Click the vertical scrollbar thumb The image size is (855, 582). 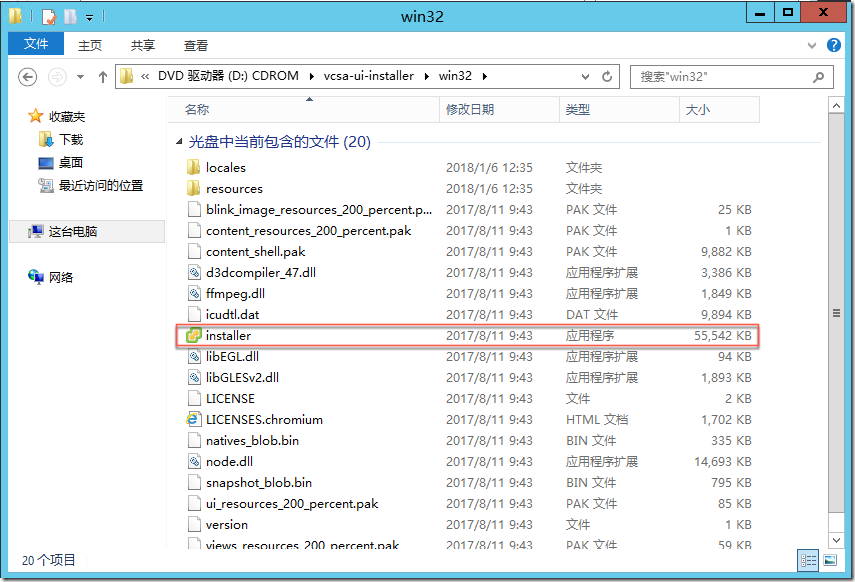coord(836,313)
